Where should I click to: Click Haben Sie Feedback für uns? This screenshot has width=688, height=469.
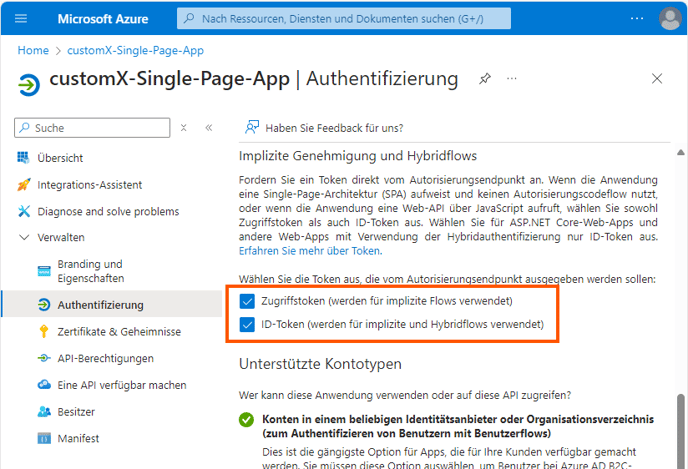coord(334,128)
